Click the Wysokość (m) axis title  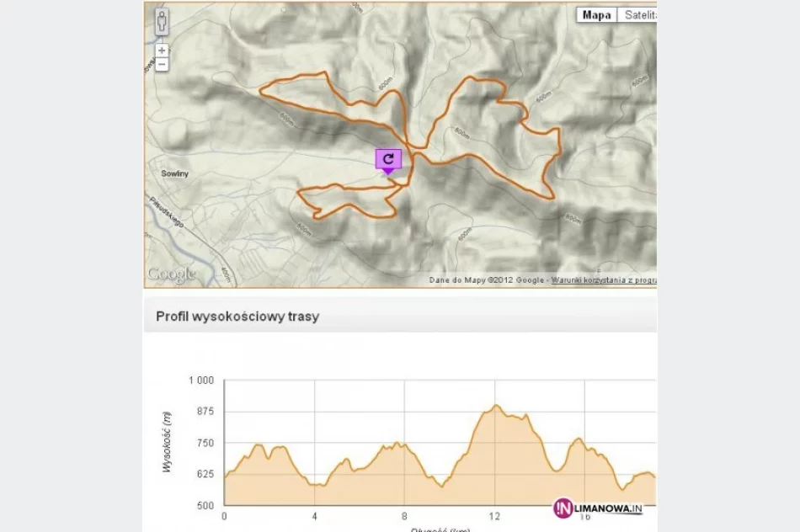click(167, 441)
